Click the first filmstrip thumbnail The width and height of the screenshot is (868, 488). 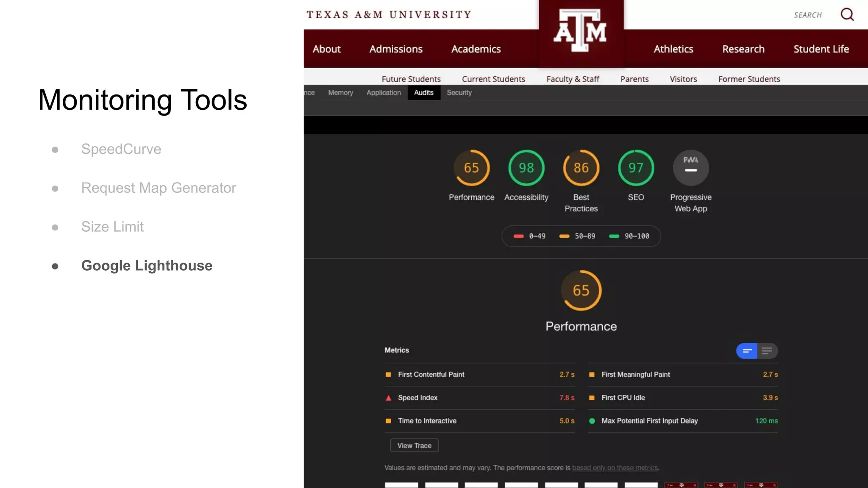pos(401,485)
